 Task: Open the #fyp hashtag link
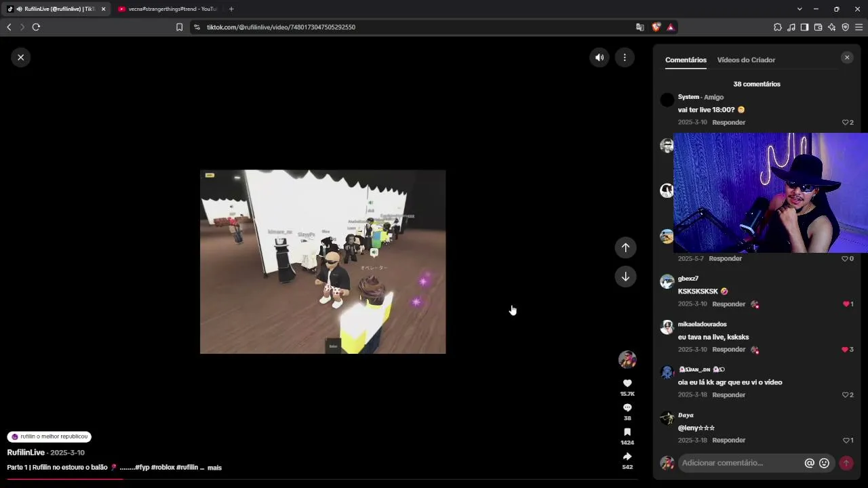tap(142, 468)
